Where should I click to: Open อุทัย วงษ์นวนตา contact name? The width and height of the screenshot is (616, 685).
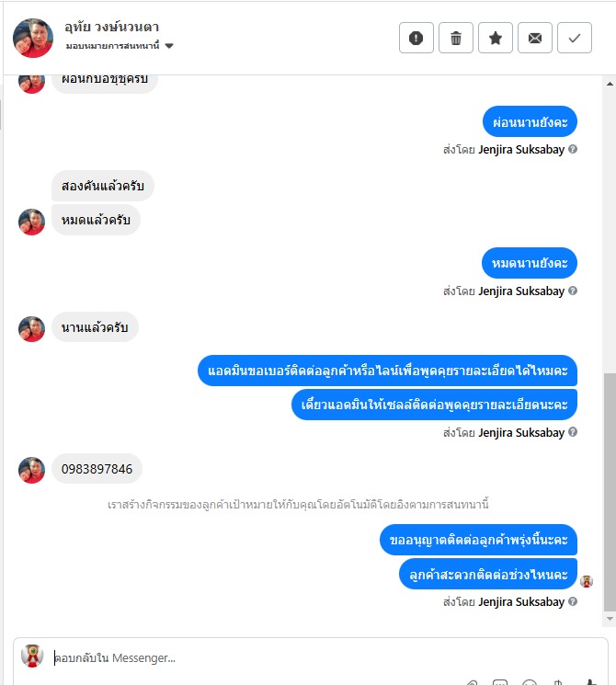111,27
